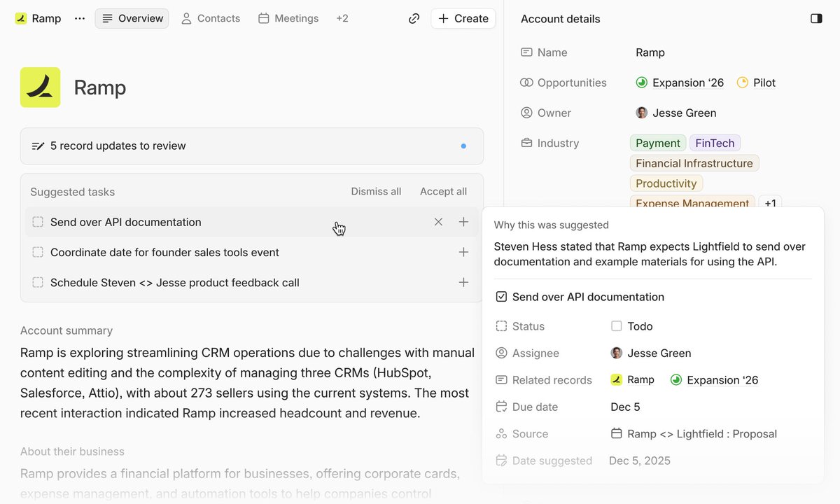Click the Account summary heading
Image resolution: width=840 pixels, height=504 pixels.
(x=66, y=330)
